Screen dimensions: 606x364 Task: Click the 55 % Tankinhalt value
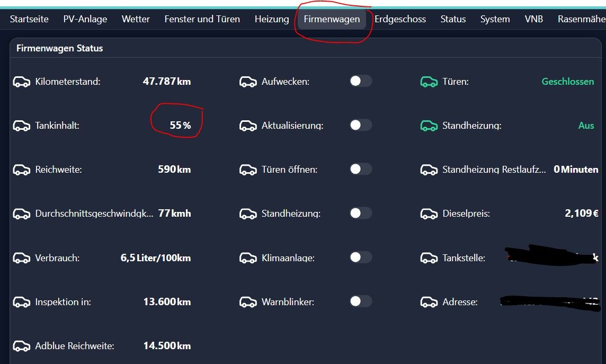180,126
